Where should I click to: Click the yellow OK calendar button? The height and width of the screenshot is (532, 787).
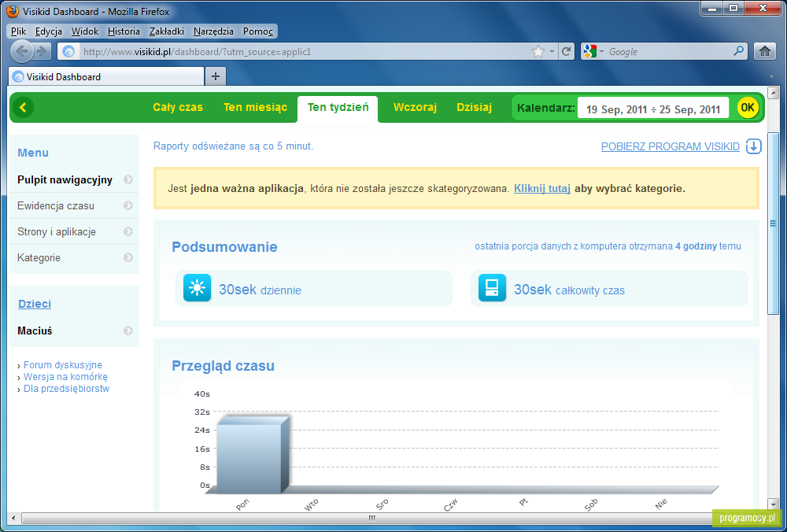(748, 107)
